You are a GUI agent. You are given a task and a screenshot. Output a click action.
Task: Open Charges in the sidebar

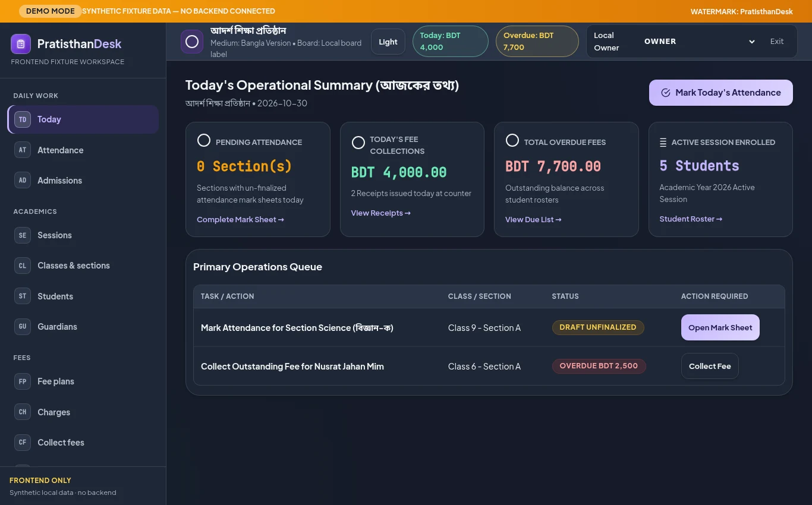[x=83, y=412]
